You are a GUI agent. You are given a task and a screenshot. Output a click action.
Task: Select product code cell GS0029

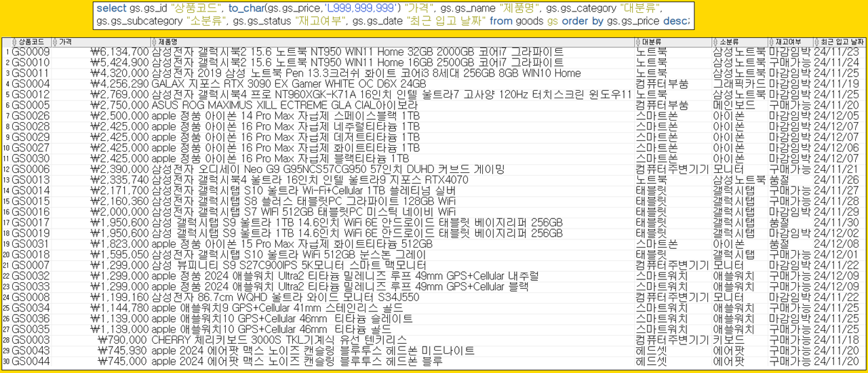click(31, 137)
